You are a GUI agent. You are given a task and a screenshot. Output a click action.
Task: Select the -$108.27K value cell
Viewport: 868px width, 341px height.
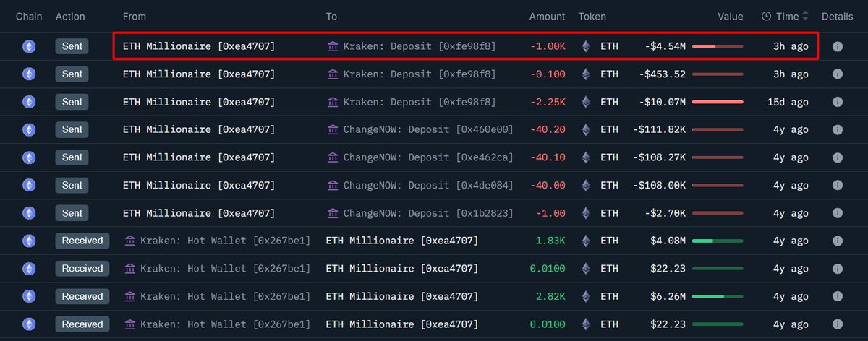[x=658, y=157]
